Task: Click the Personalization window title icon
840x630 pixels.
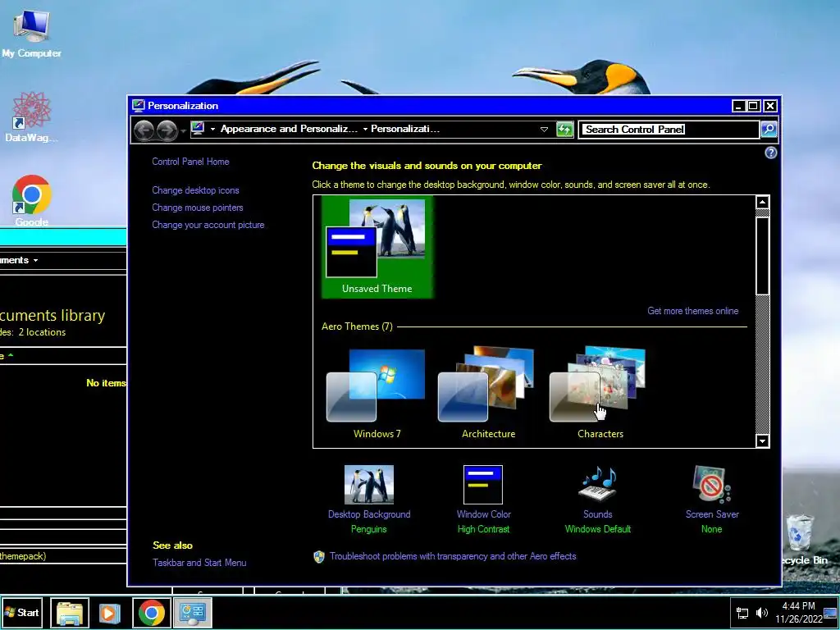Action: [138, 106]
